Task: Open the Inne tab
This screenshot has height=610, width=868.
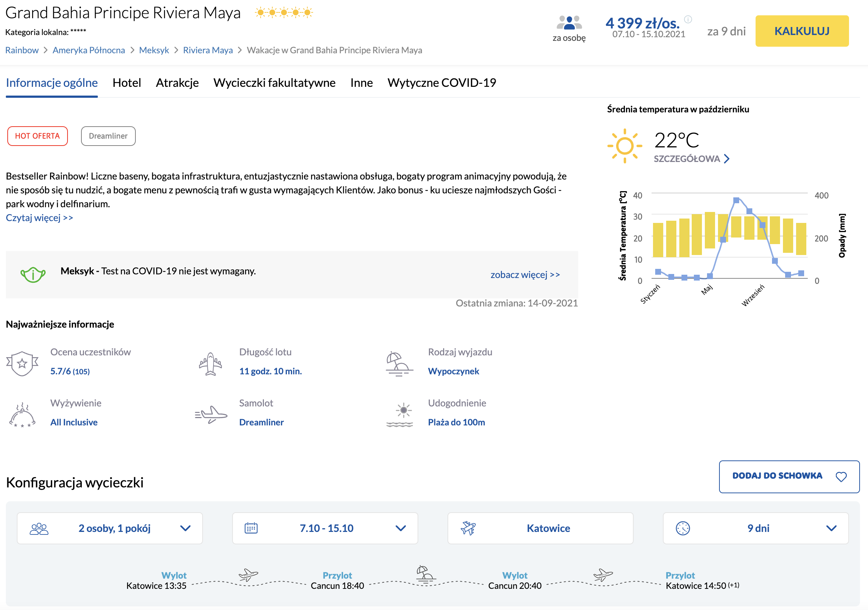Action: click(x=361, y=83)
